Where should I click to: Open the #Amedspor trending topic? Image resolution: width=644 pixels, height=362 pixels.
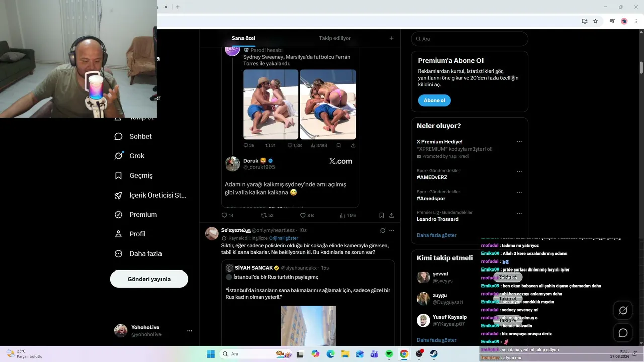click(x=431, y=198)
